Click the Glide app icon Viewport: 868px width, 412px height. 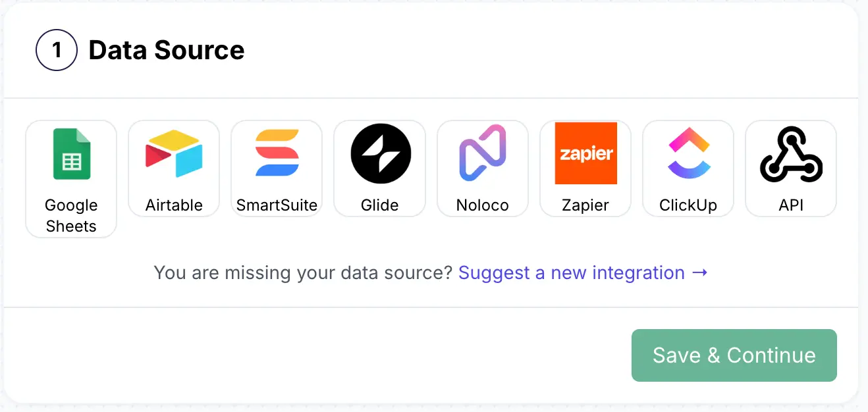point(379,153)
